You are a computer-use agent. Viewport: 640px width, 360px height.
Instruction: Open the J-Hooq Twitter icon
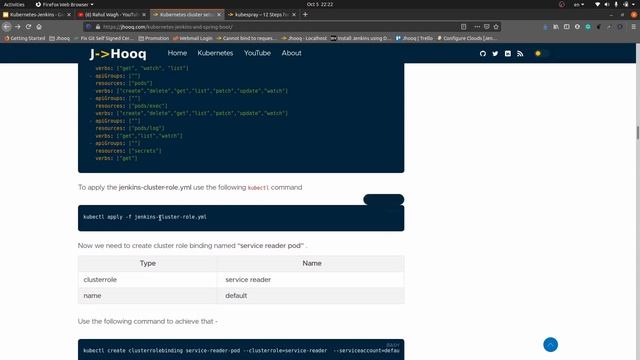(495, 53)
